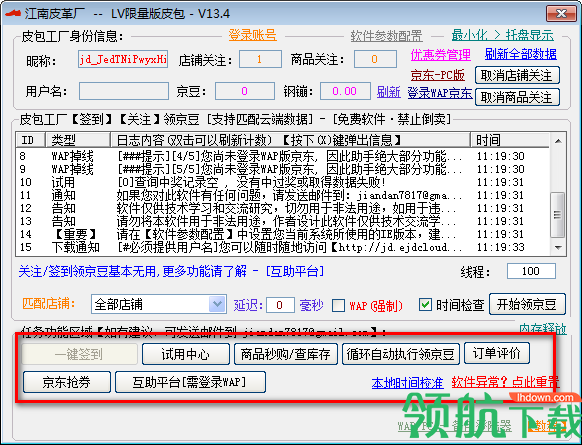Click the red car icon in title bar
582x445 pixels.
(13, 13)
